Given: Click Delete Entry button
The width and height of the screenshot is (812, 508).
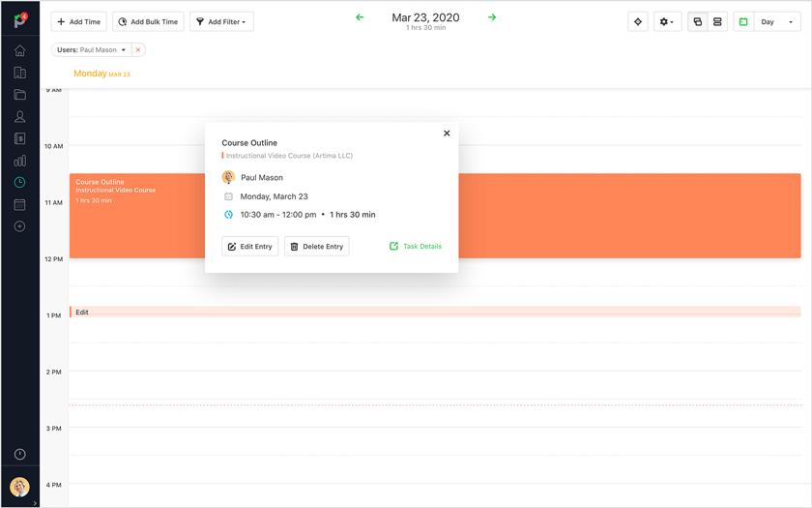Looking at the screenshot, I should (x=317, y=246).
